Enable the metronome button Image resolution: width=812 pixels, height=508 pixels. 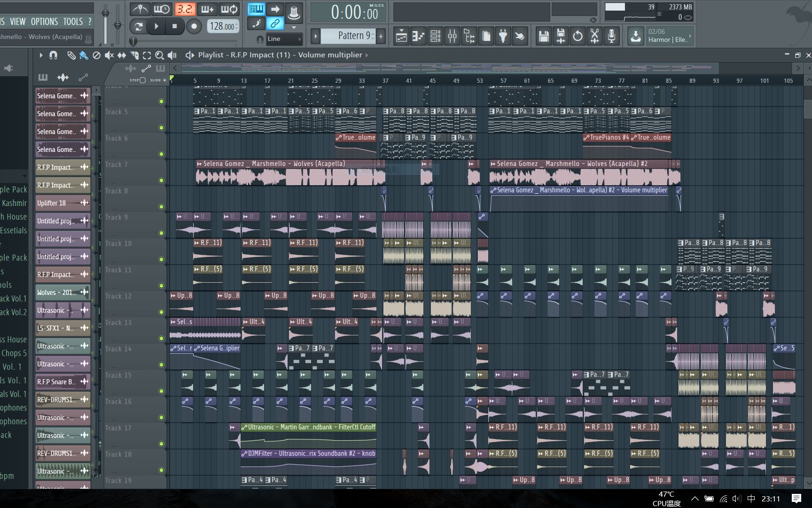point(140,9)
